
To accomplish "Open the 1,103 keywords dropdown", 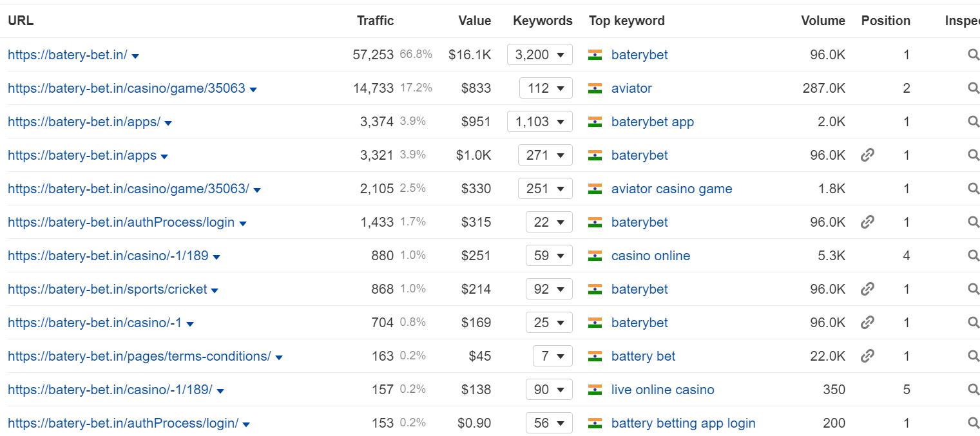I will pyautogui.click(x=540, y=122).
